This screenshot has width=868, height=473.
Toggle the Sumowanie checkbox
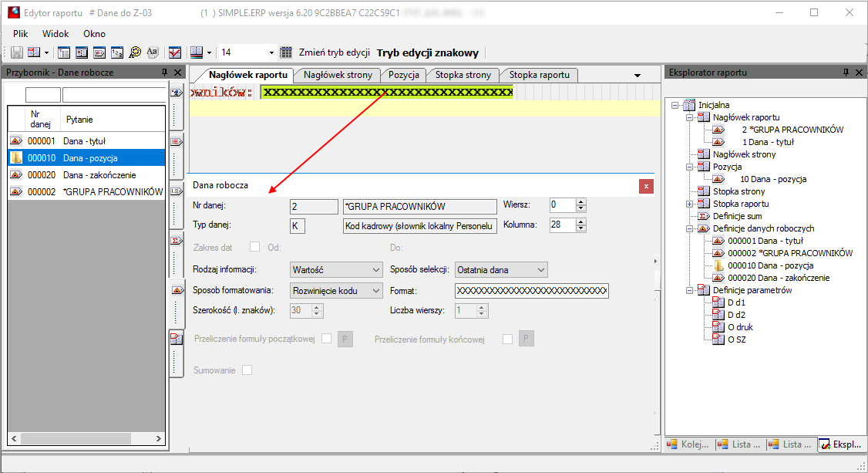pyautogui.click(x=247, y=370)
